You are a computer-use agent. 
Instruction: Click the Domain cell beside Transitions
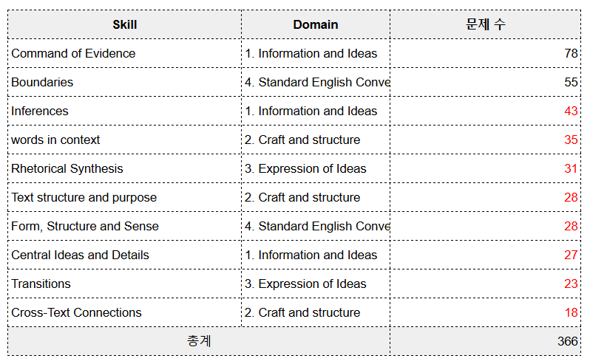coord(315,284)
